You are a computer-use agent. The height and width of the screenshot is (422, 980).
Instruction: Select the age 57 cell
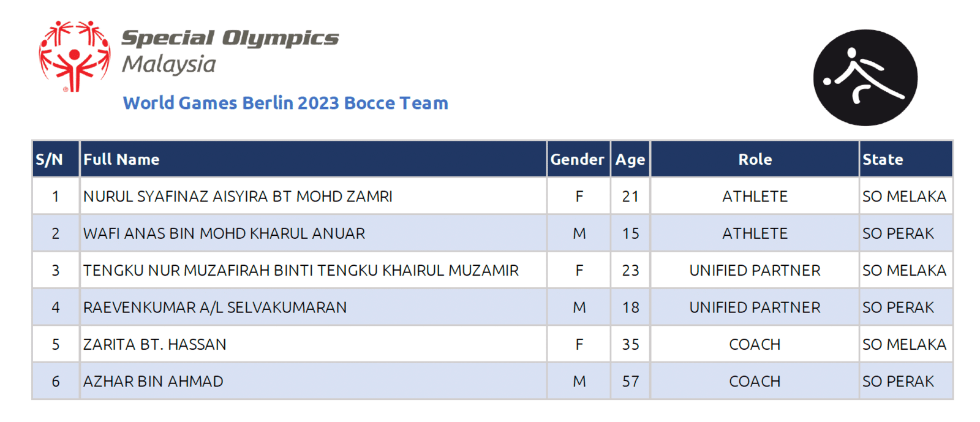(x=630, y=381)
